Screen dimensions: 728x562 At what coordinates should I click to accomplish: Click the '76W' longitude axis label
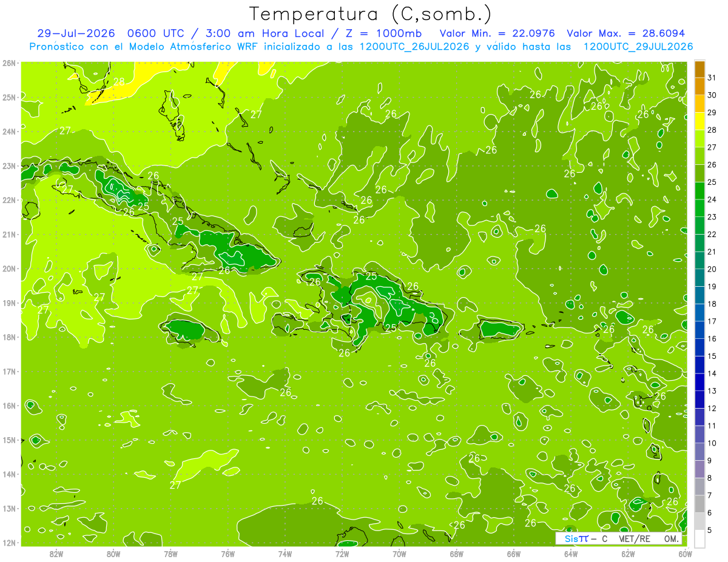coord(227,554)
